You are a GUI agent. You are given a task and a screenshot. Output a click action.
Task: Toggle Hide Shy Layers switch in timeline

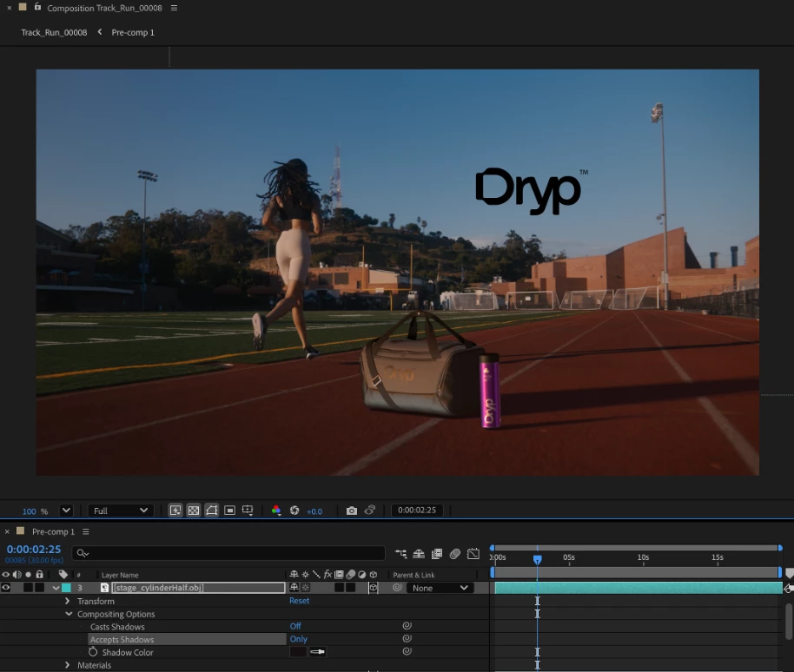click(419, 554)
